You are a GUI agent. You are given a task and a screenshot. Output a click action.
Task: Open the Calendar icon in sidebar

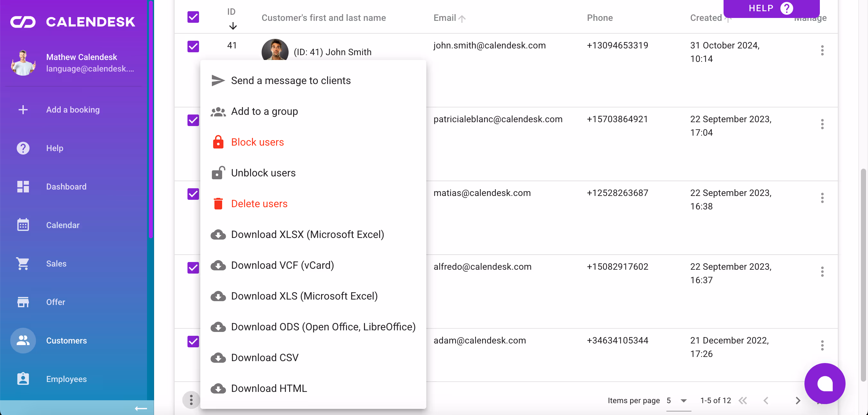(22, 225)
